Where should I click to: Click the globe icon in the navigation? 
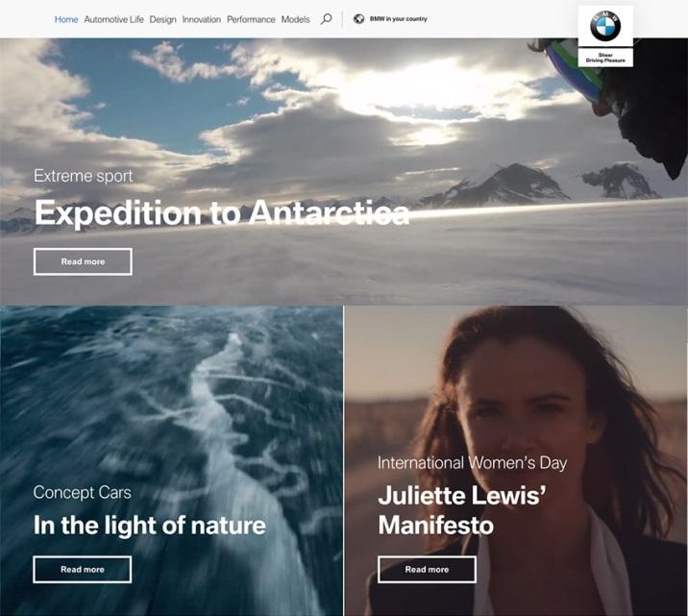tap(359, 19)
